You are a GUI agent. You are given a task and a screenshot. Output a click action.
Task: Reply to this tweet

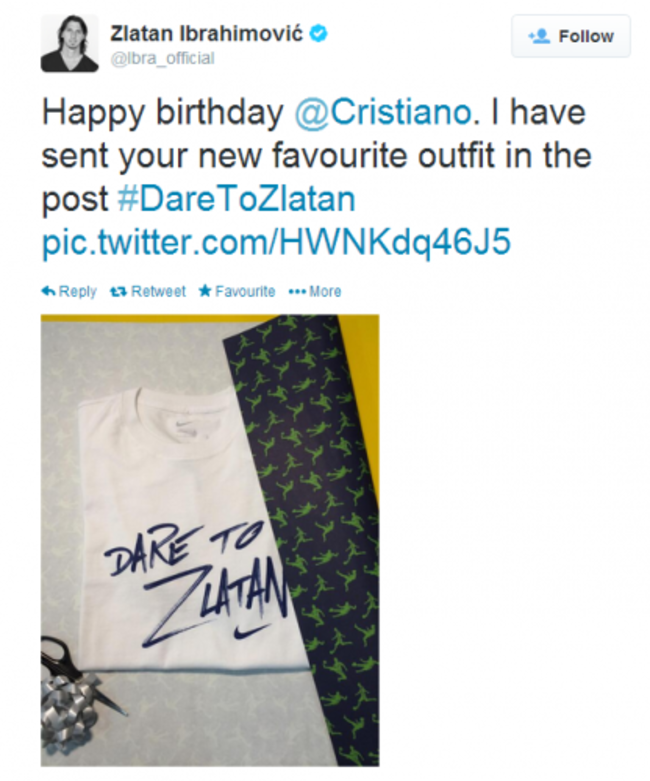(69, 291)
